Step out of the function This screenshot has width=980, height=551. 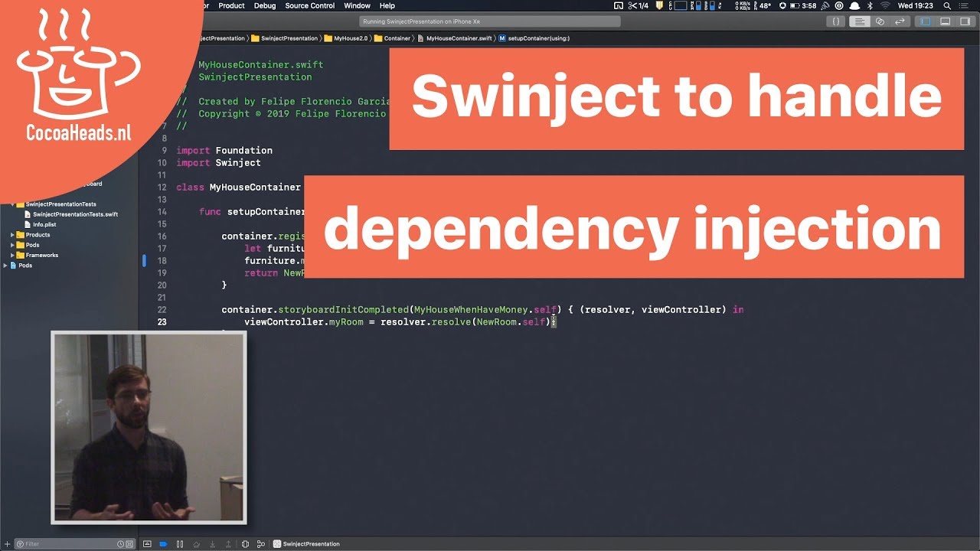[228, 544]
